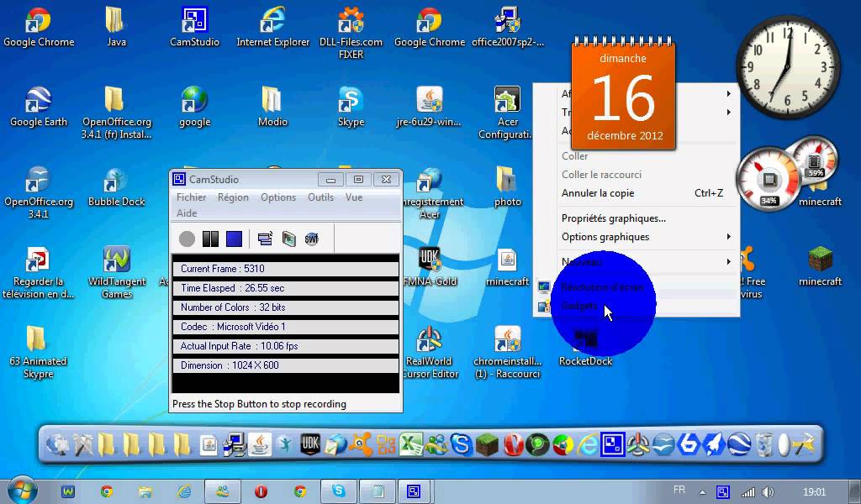This screenshot has height=504, width=861.
Task: Select the DLL-Files.com FIXER desktop icon
Action: click(351, 33)
